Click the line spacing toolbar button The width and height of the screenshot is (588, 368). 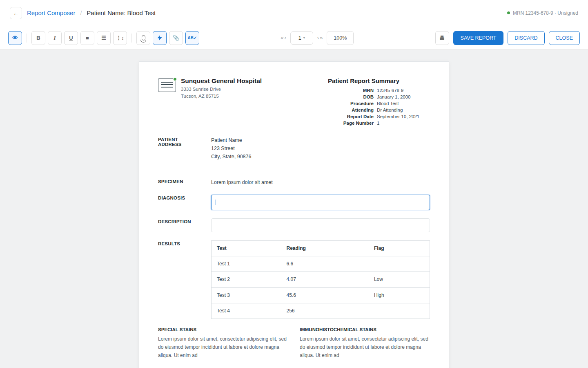tap(120, 38)
